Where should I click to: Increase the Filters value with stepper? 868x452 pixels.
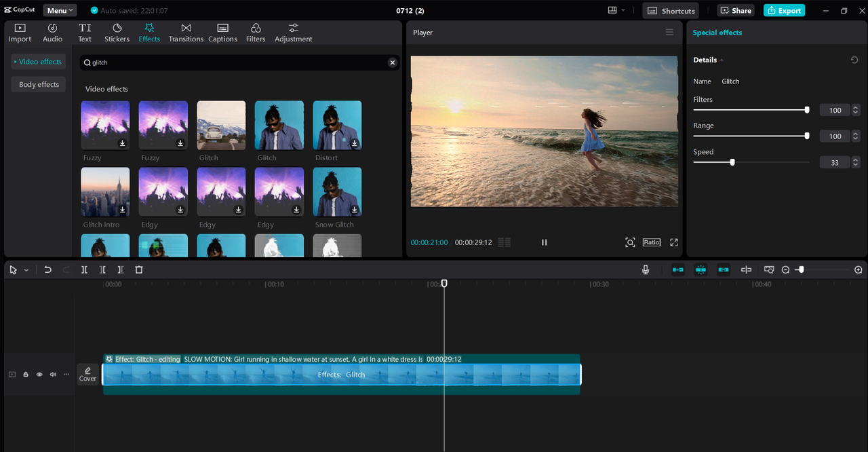856,107
